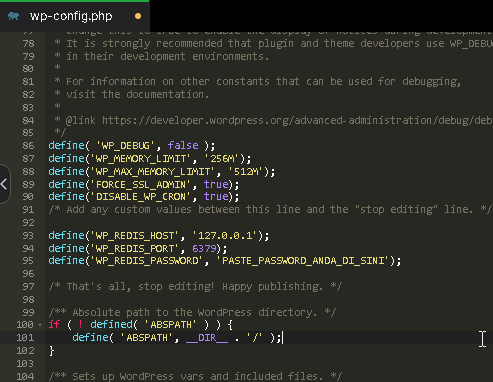
Task: Expand the collapsed side panel arrow
Action: tap(4, 184)
